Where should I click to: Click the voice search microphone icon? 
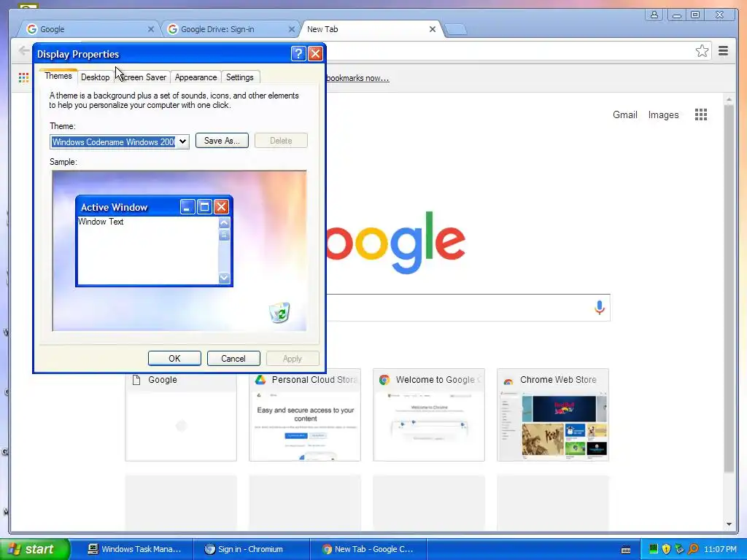[600, 308]
